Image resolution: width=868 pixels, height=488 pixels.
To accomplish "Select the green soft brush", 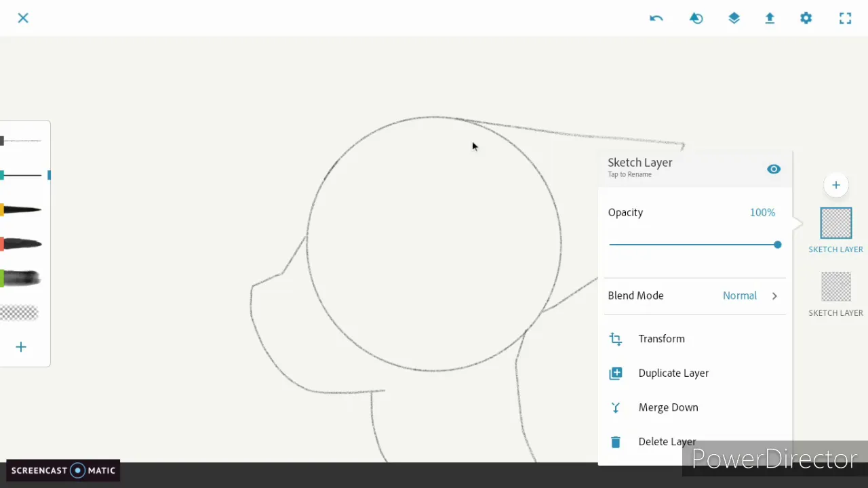I will (21, 278).
